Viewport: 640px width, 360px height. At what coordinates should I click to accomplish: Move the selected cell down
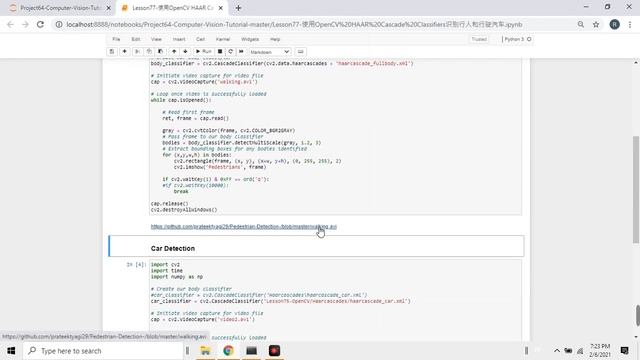(185, 51)
